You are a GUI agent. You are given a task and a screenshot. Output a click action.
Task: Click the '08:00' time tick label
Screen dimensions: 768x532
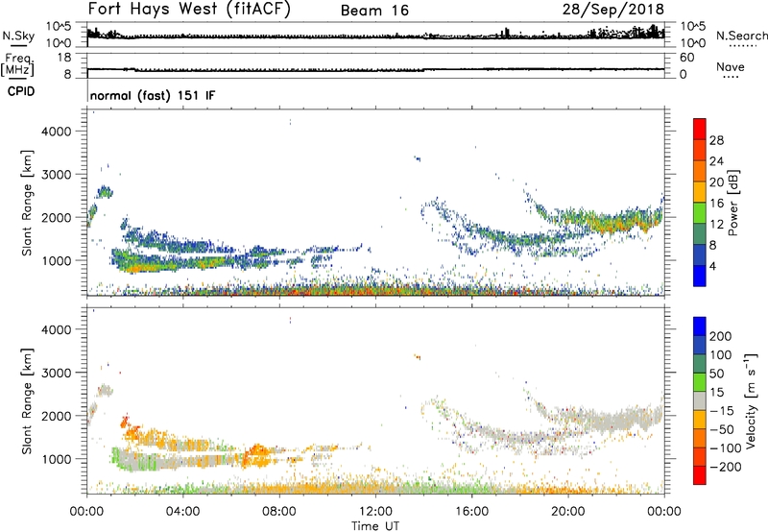click(279, 512)
